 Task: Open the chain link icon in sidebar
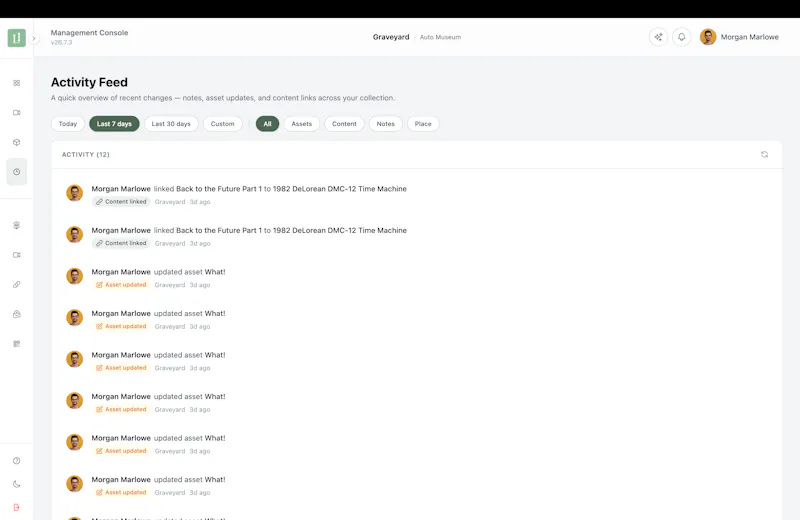16,285
